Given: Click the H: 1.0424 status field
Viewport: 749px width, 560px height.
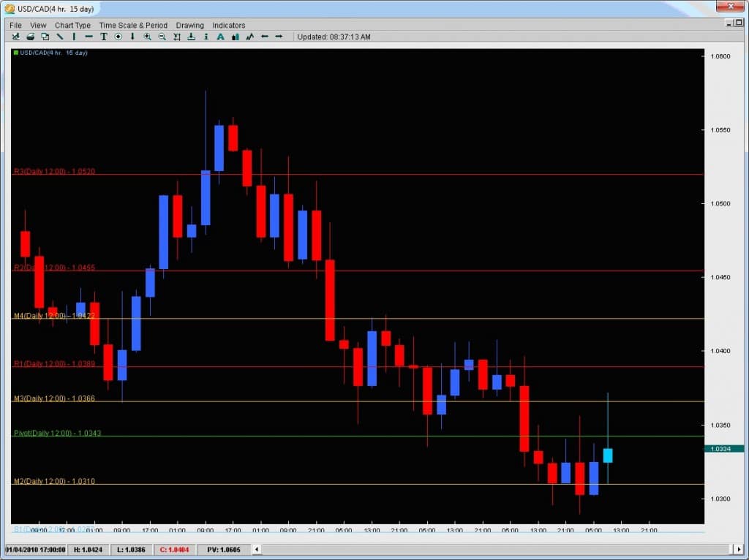Looking at the screenshot, I should (89, 550).
